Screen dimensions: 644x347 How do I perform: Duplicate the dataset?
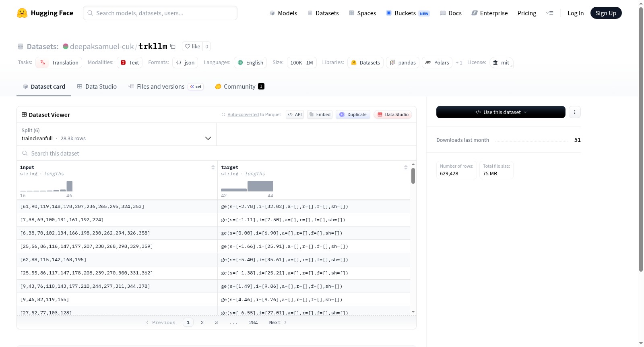[x=353, y=114]
